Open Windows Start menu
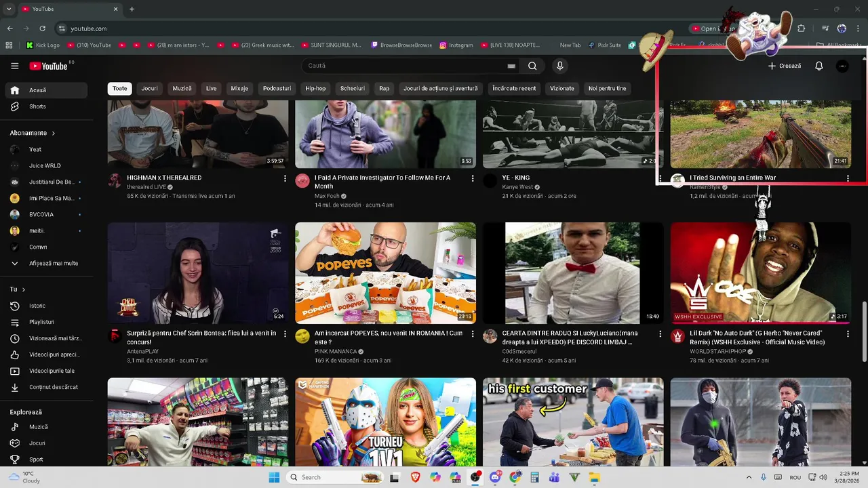The width and height of the screenshot is (868, 488). [274, 477]
